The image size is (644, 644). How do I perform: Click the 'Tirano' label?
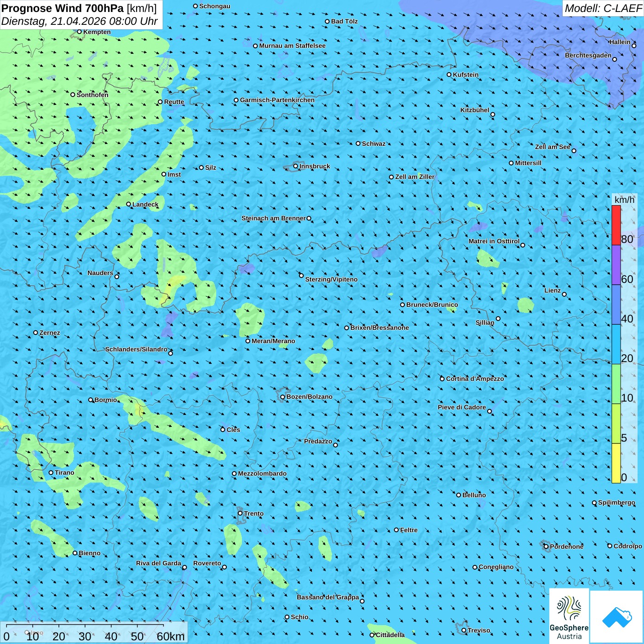tap(64, 472)
